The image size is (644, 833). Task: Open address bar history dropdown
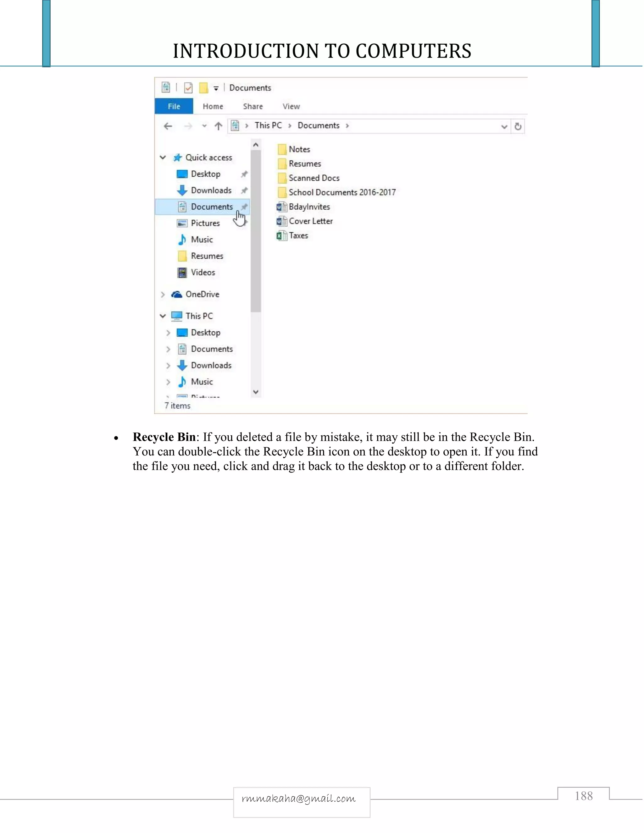(504, 127)
